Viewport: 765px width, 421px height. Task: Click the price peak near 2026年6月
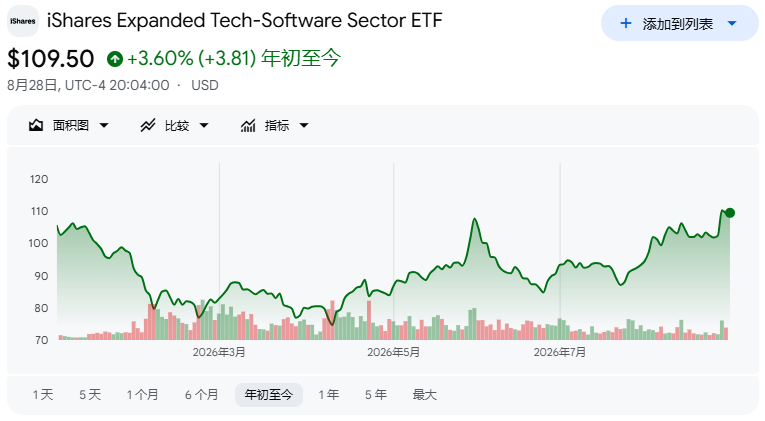[x=474, y=219]
